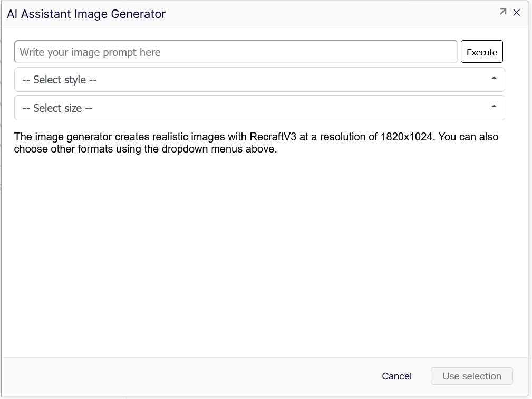The image size is (532, 399).
Task: Click the expand dialog arrow icon
Action: (503, 12)
